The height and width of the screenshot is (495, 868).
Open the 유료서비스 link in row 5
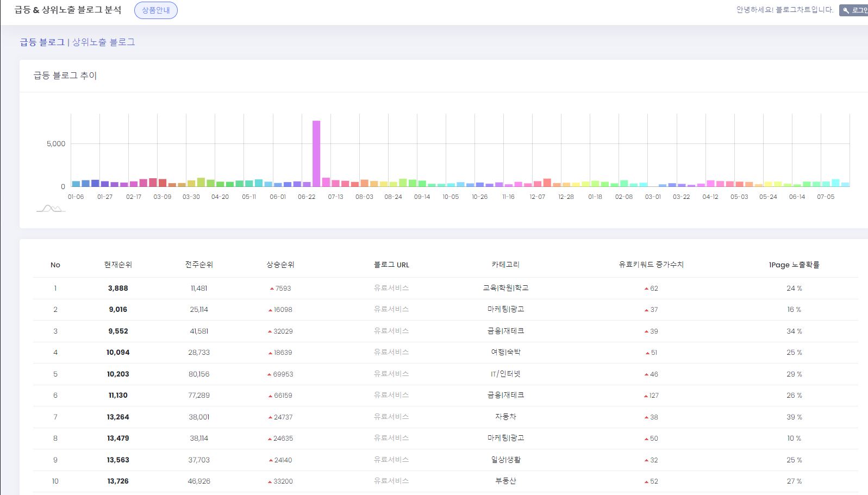point(391,374)
